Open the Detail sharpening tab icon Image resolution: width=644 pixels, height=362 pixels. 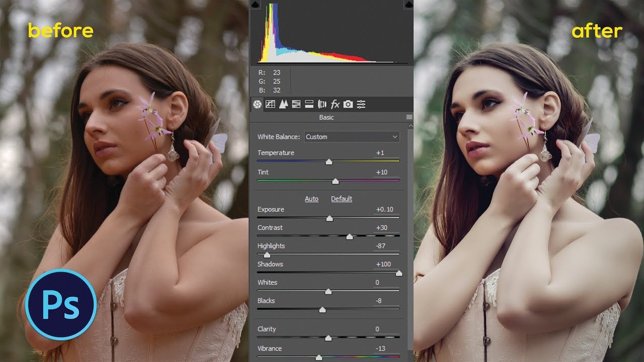pyautogui.click(x=283, y=104)
